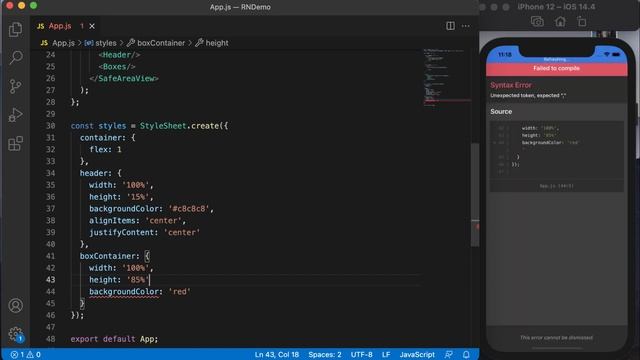The image size is (640, 360).
Task: Click StyleSheet on line 30
Action: (x=163, y=126)
